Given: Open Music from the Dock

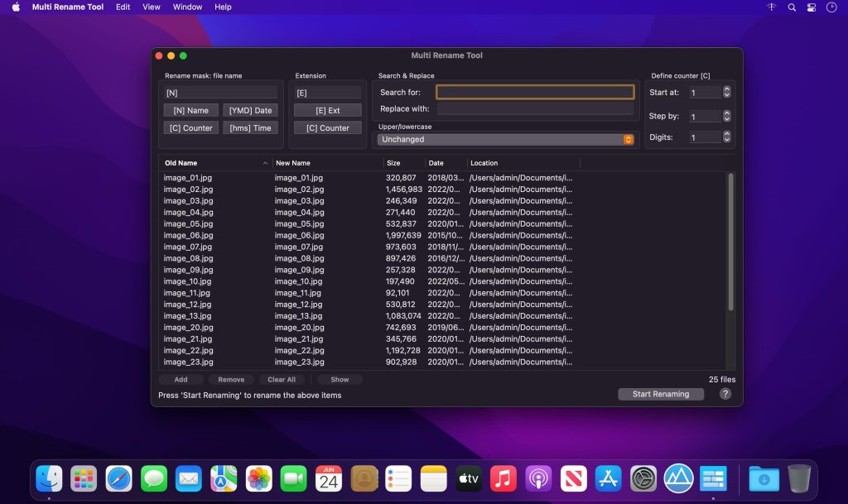Looking at the screenshot, I should pos(503,478).
